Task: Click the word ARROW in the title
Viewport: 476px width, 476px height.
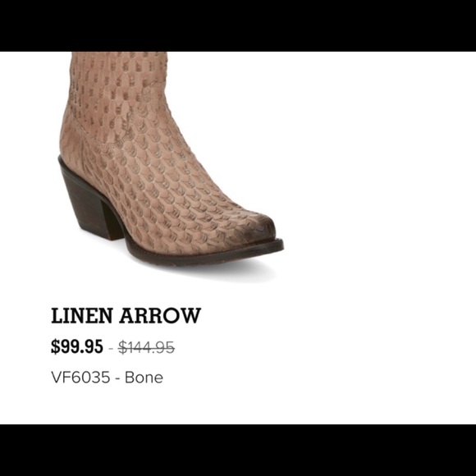Action: pos(160,316)
